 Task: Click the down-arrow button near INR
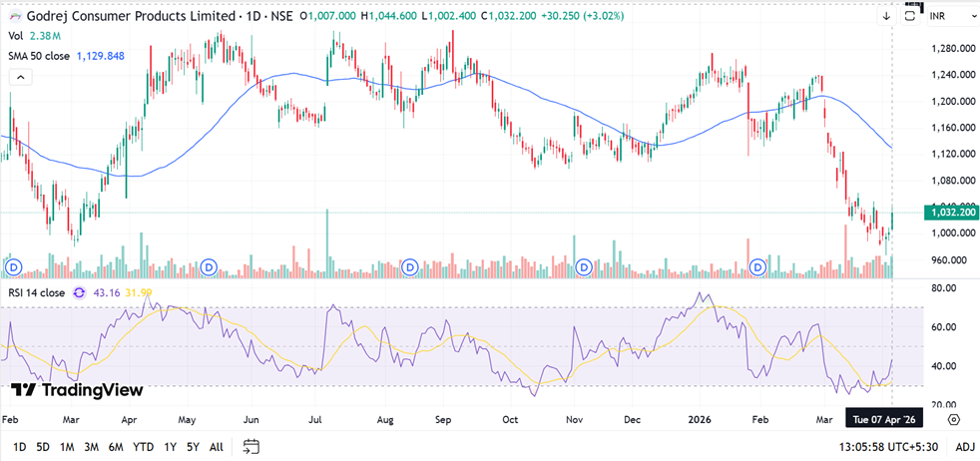point(886,16)
